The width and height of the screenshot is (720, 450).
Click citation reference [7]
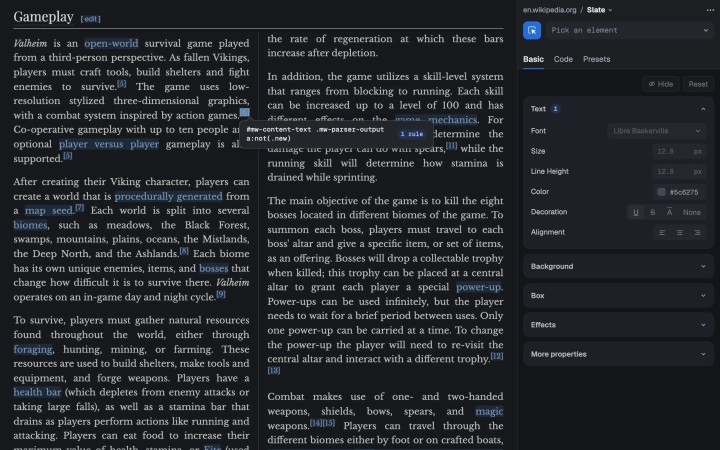(79, 208)
